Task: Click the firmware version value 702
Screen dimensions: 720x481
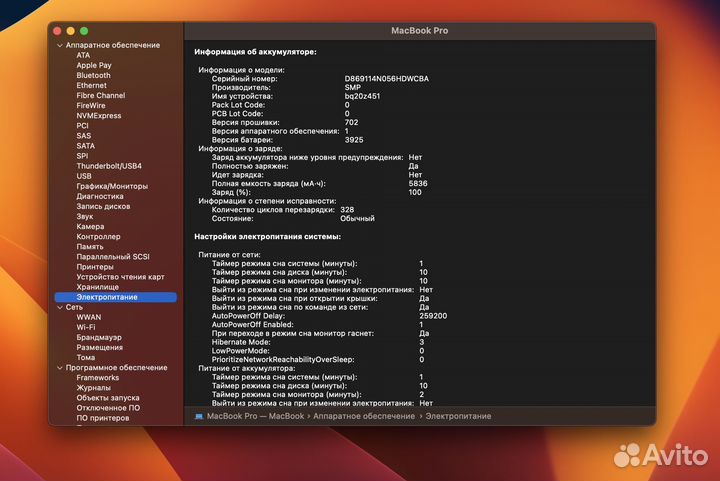Action: coord(351,123)
